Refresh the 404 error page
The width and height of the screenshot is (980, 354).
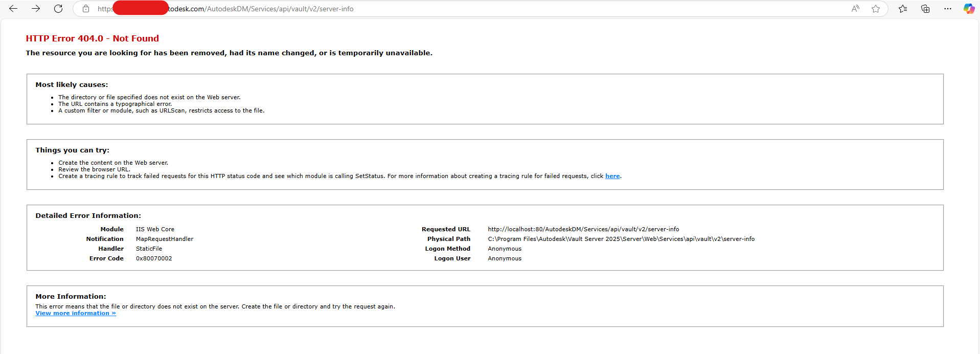point(58,9)
